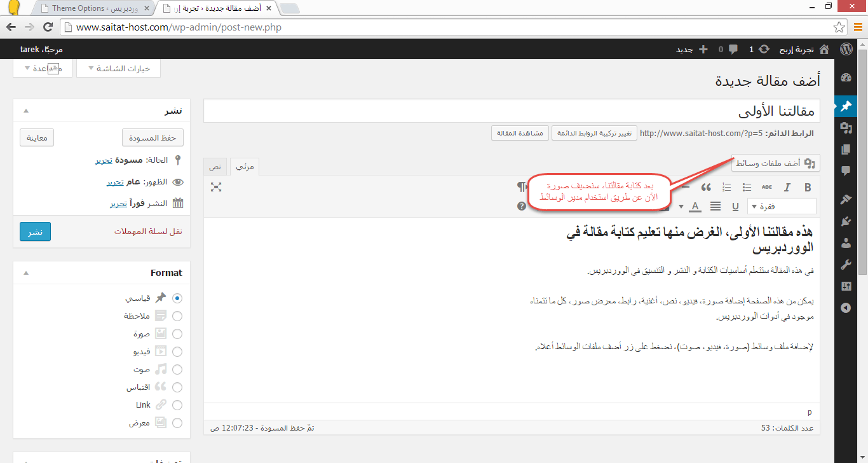Select the Link post format
Viewport: 868px width, 463px height.
(x=177, y=404)
